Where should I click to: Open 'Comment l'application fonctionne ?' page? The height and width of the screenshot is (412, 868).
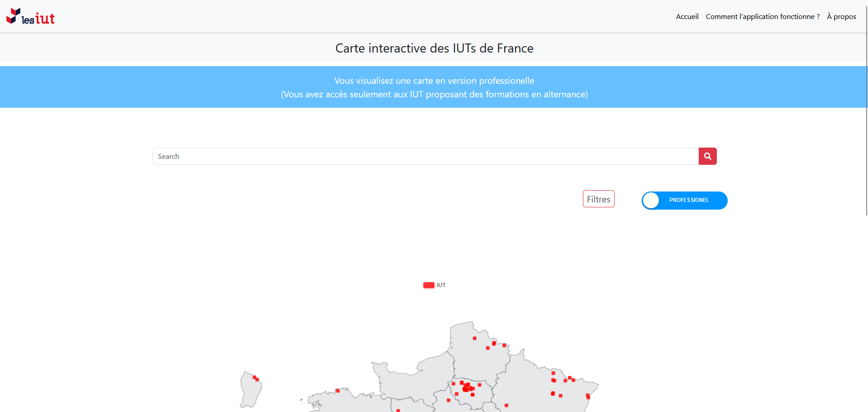click(x=763, y=17)
